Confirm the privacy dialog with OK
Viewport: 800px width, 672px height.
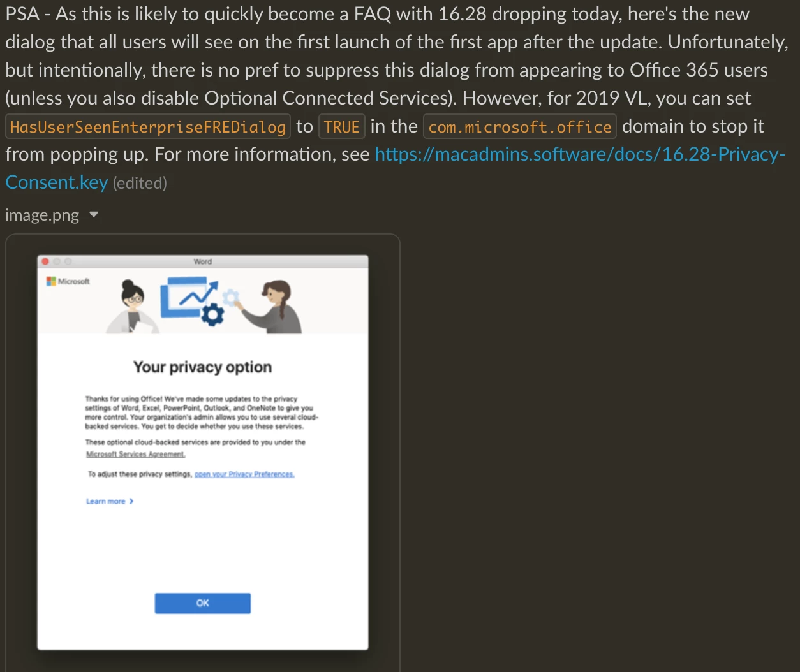tap(203, 603)
